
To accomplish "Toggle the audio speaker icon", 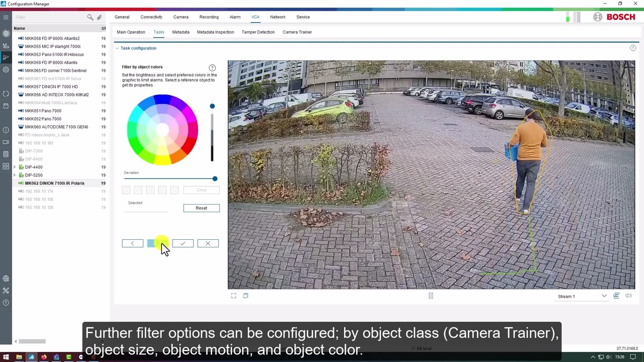I will tap(628, 296).
